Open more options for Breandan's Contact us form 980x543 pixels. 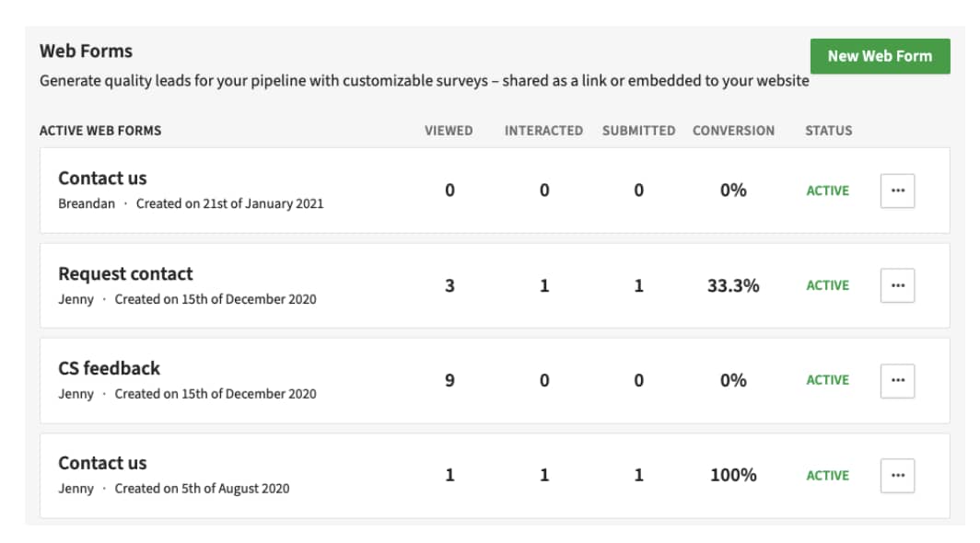point(897,191)
